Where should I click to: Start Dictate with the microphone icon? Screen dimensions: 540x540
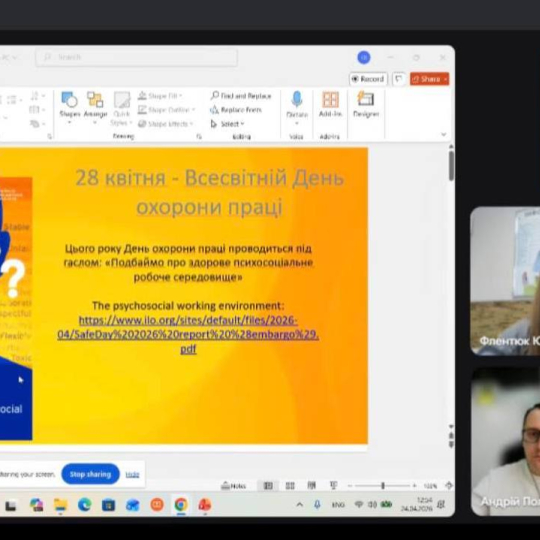click(x=297, y=107)
